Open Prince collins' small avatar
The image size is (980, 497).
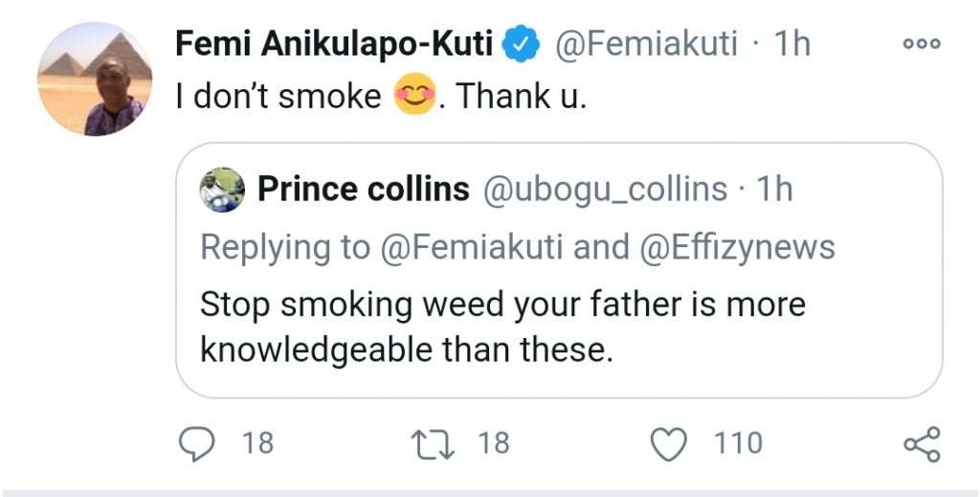click(222, 190)
